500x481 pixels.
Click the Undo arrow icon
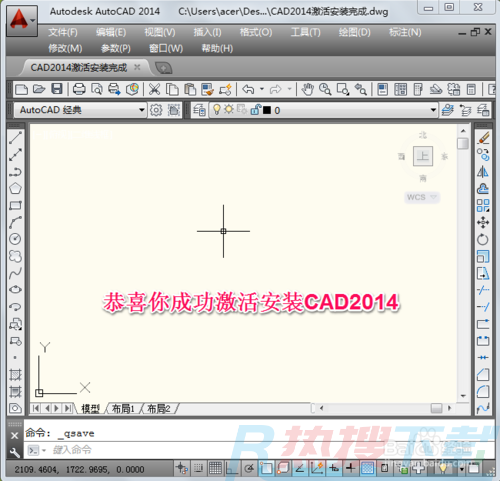point(248,89)
